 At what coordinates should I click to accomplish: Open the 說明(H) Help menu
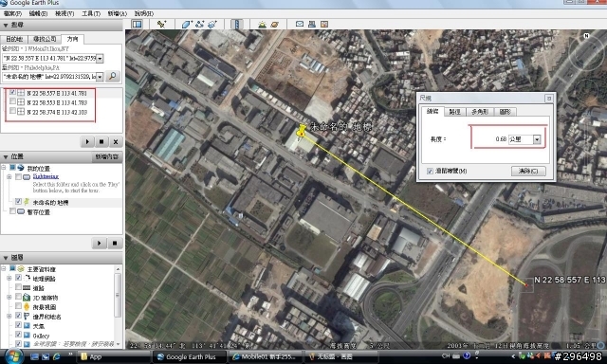tap(144, 13)
